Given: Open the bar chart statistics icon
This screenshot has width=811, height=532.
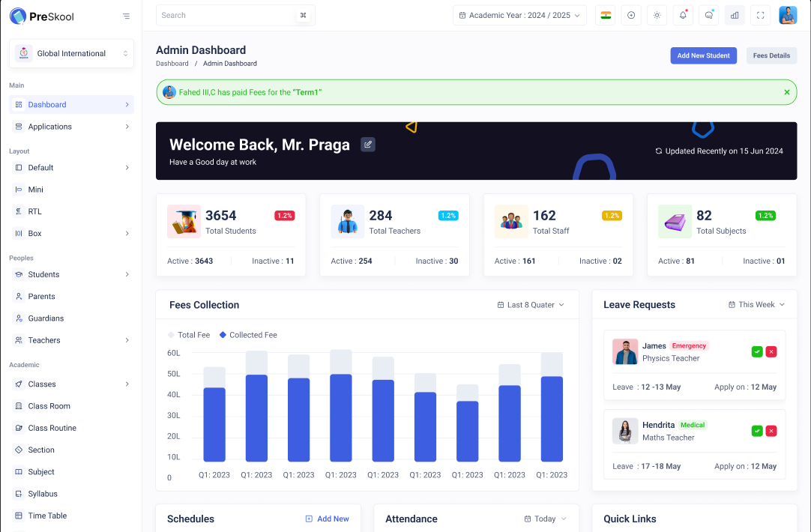Looking at the screenshot, I should [x=735, y=15].
